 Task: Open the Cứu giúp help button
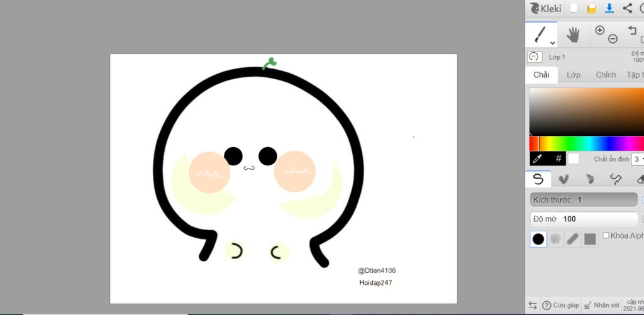click(560, 305)
